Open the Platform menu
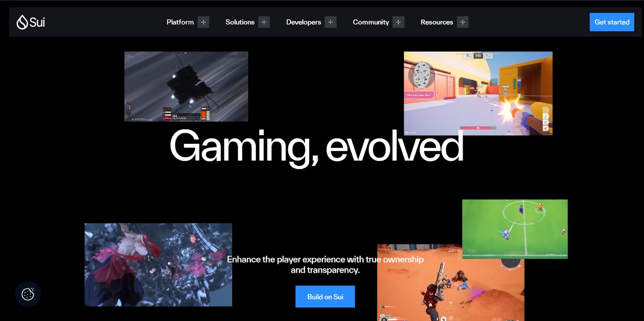The width and height of the screenshot is (644, 321). coord(180,22)
